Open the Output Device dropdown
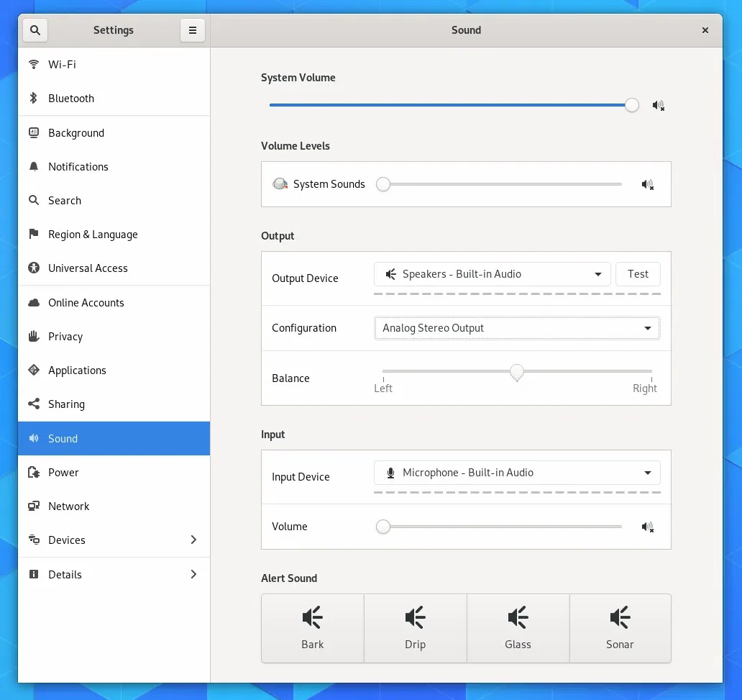 click(492, 273)
